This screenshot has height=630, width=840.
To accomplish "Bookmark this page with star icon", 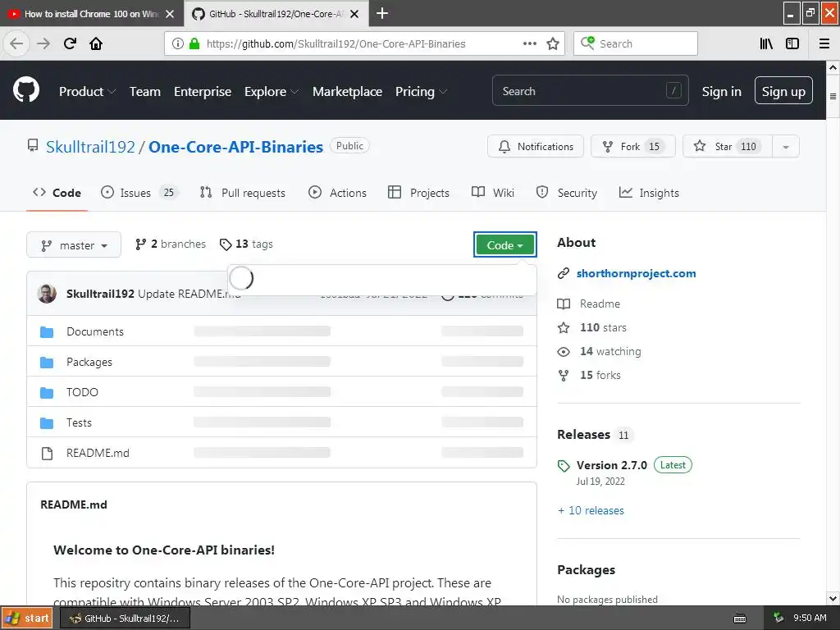I will point(553,43).
